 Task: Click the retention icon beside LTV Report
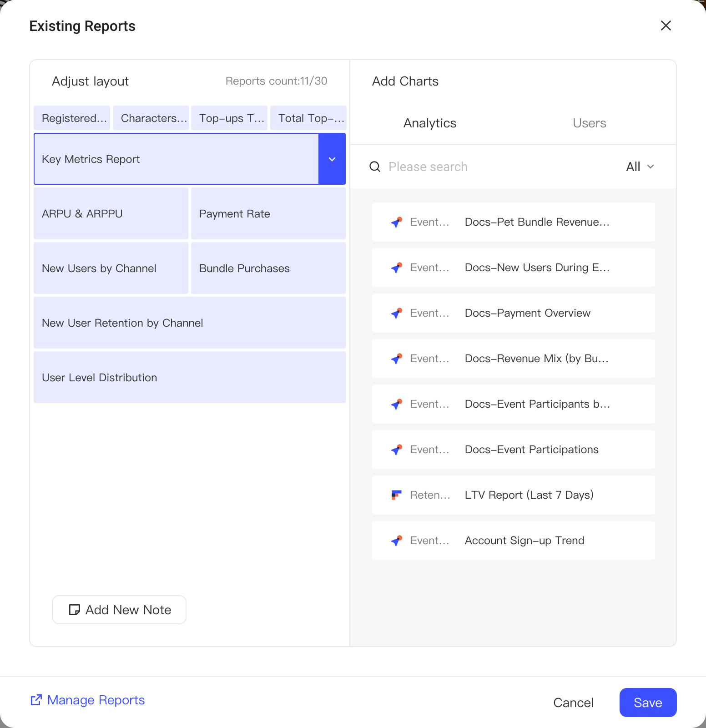(x=397, y=495)
